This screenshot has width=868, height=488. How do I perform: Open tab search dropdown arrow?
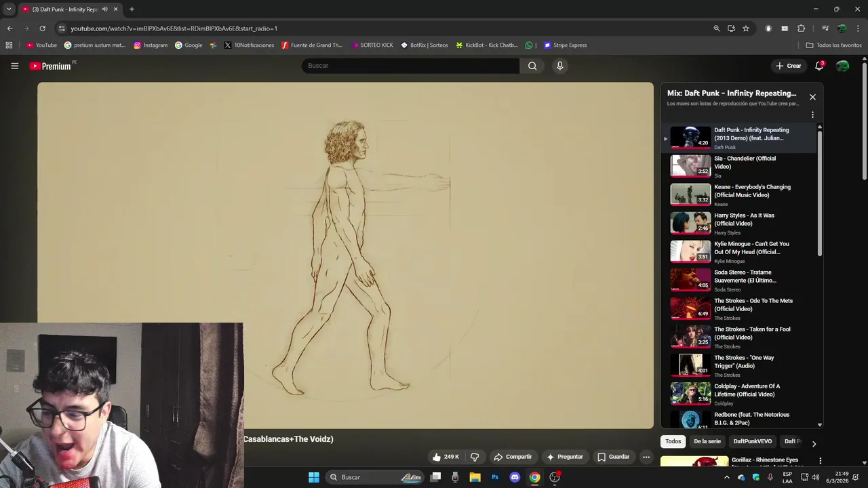tap(9, 9)
